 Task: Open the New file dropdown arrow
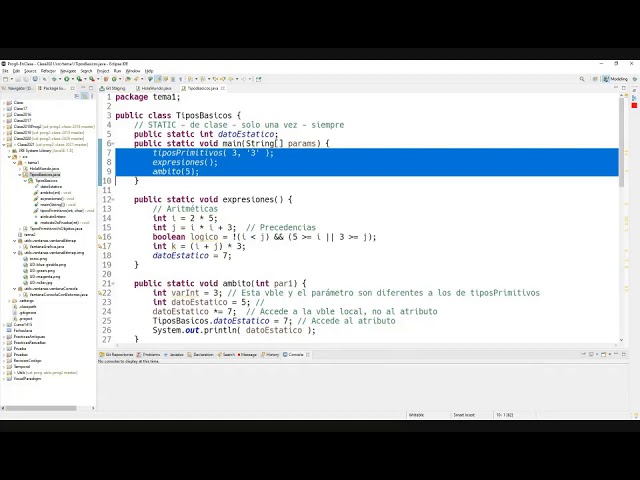(x=11, y=79)
